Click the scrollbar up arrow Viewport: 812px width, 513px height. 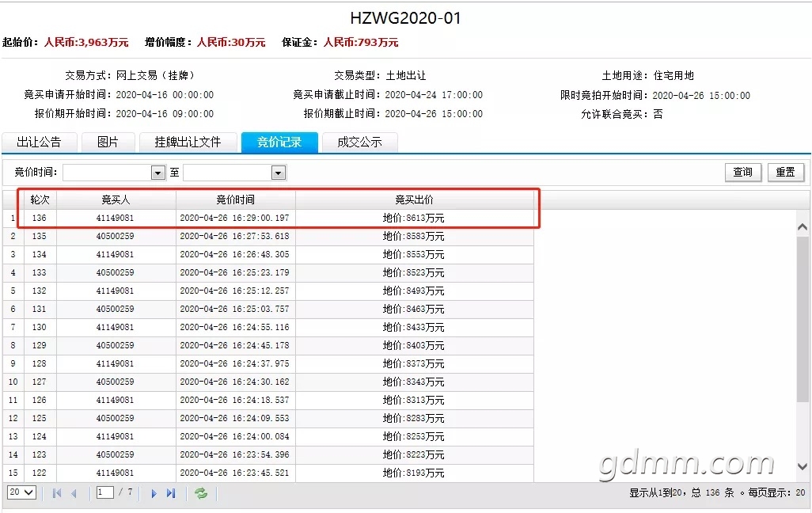coord(803,227)
